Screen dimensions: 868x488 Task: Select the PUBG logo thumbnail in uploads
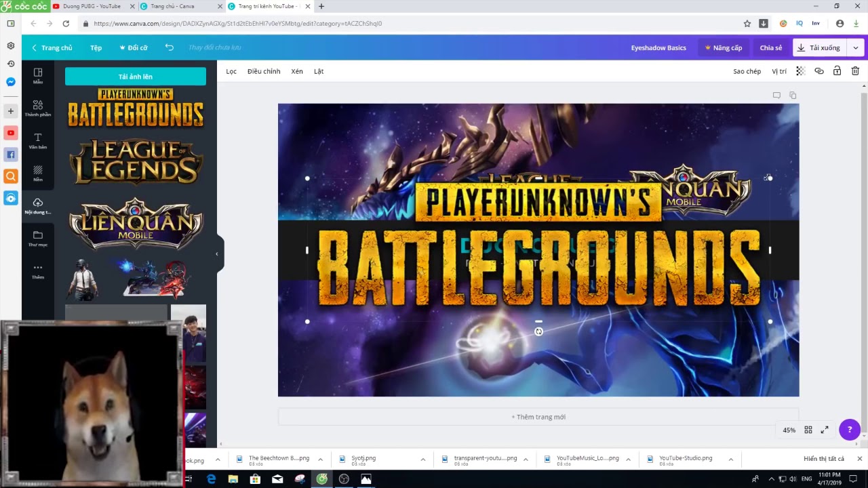point(136,108)
